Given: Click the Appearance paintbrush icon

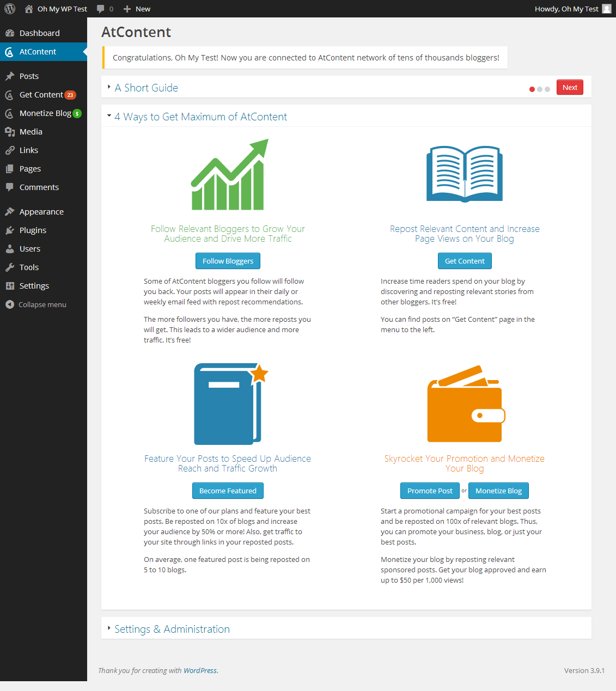Looking at the screenshot, I should (x=10, y=212).
